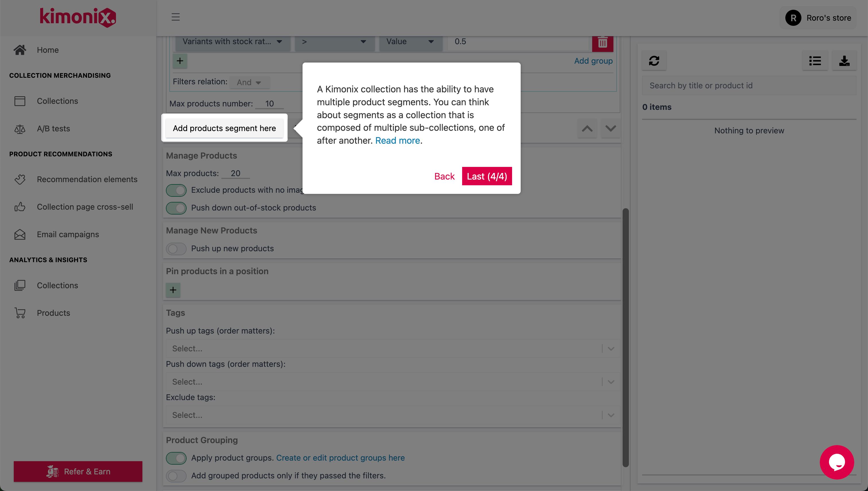868x491 pixels.
Task: Disable Push down out-of-stock products
Action: coord(176,208)
